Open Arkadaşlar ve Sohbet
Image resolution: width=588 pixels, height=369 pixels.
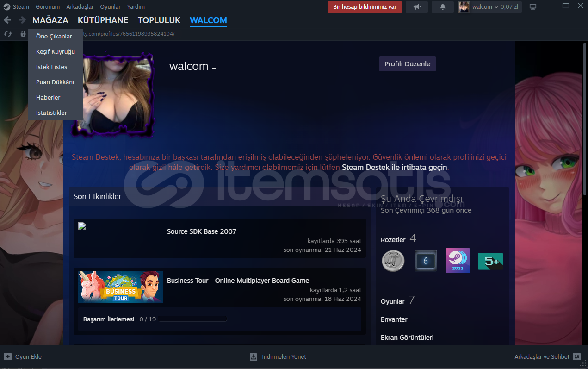542,356
